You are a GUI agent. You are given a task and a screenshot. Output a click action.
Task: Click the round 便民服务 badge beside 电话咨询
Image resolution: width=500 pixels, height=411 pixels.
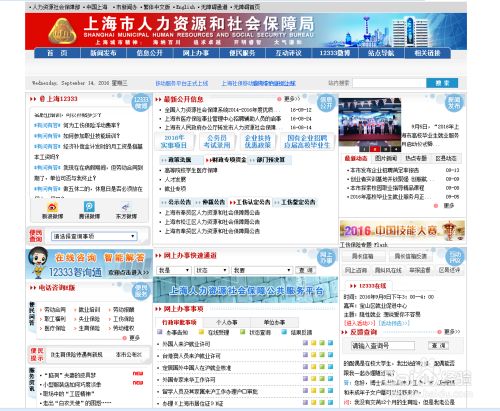point(141,291)
